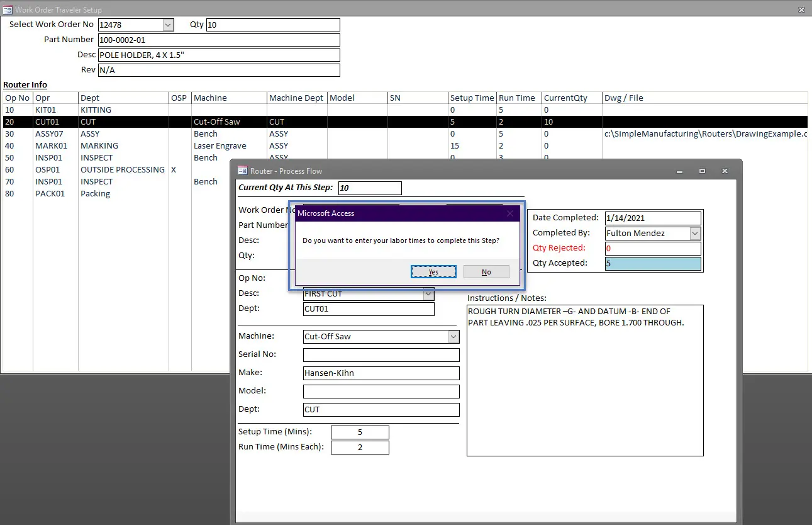The width and height of the screenshot is (812, 525).
Task: Minimize the Router - Process Flow window
Action: tap(679, 171)
